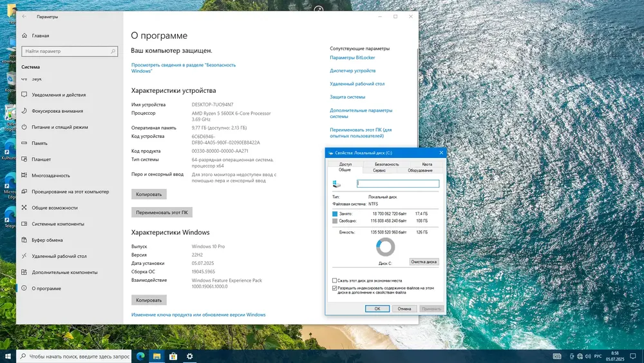Open the Главная home icon in Settings
Image resolution: width=644 pixels, height=363 pixels.
click(x=24, y=35)
